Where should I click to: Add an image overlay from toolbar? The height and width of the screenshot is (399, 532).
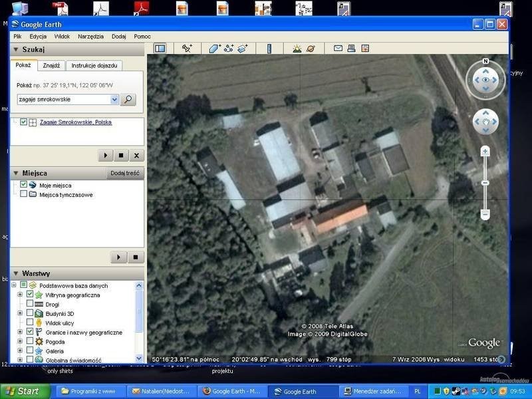pyautogui.click(x=243, y=49)
